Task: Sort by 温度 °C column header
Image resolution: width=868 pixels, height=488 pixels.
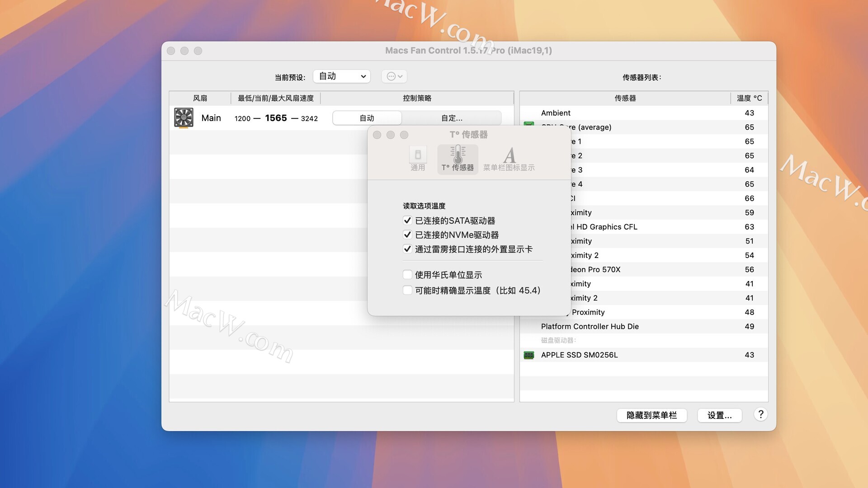Action: click(x=749, y=98)
